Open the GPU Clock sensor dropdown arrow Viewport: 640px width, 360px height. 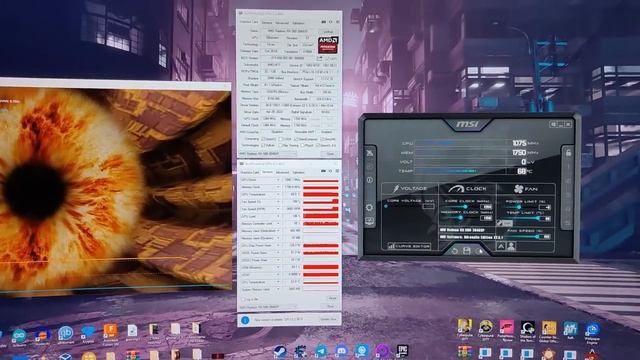tap(278, 180)
